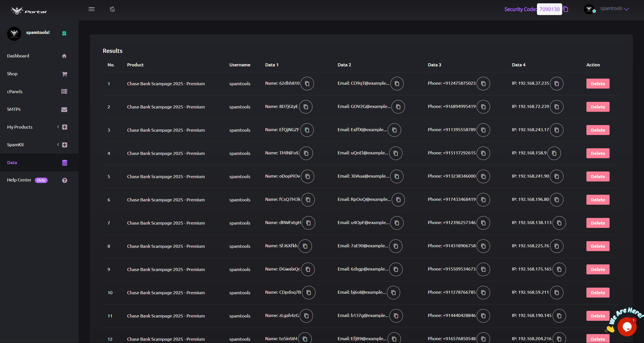Viewport: 644px width, 343px height.
Task: Toggle dark mode moon icon
Action: [x=112, y=9]
